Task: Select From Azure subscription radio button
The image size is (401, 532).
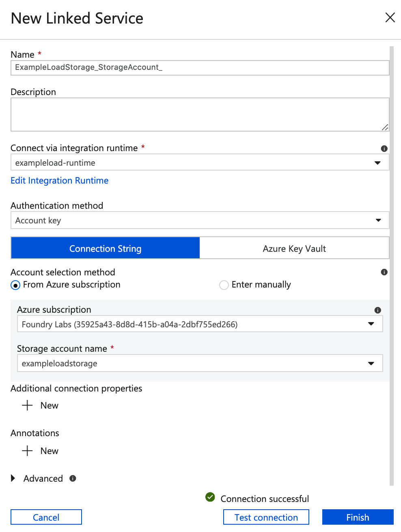Action: [x=15, y=285]
